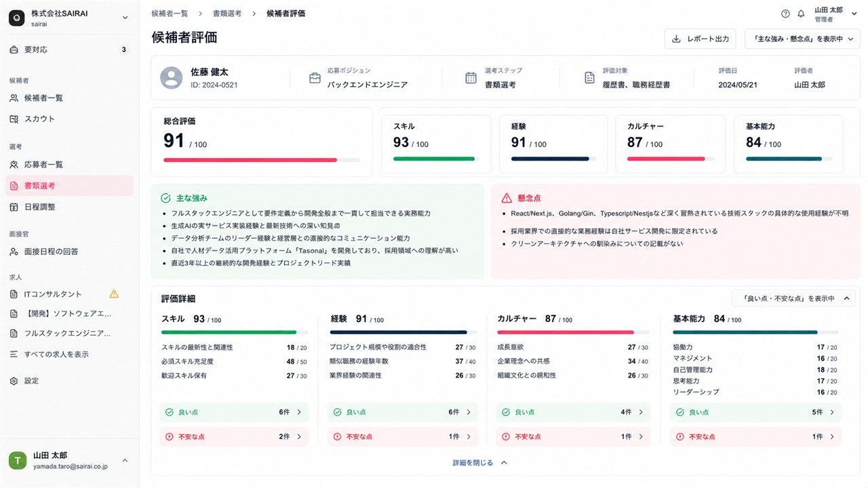The height and width of the screenshot is (488, 868).
Task: Click the 評価日 value 2024/05/21
Action: 738,85
